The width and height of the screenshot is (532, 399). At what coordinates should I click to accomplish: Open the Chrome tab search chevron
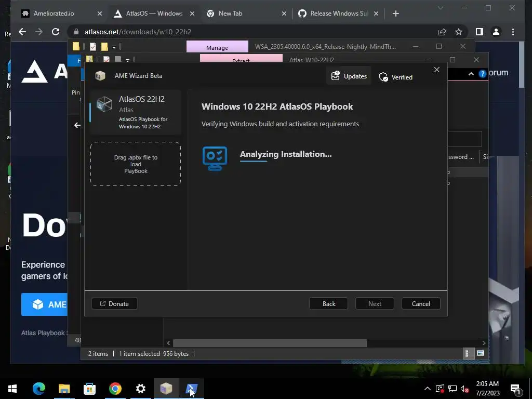[441, 8]
